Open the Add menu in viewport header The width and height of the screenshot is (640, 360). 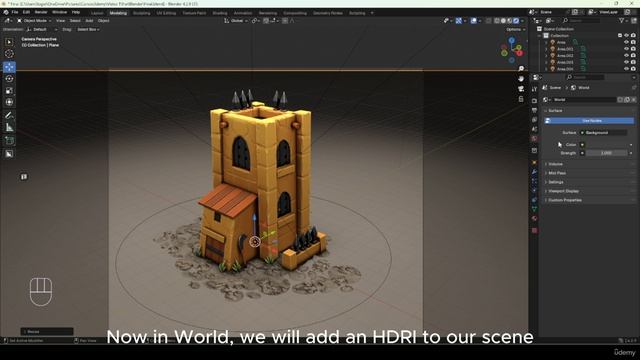pos(89,20)
